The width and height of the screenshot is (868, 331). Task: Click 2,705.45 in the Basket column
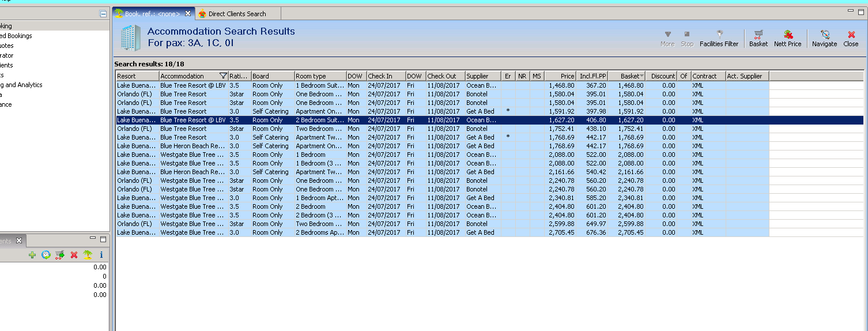627,232
